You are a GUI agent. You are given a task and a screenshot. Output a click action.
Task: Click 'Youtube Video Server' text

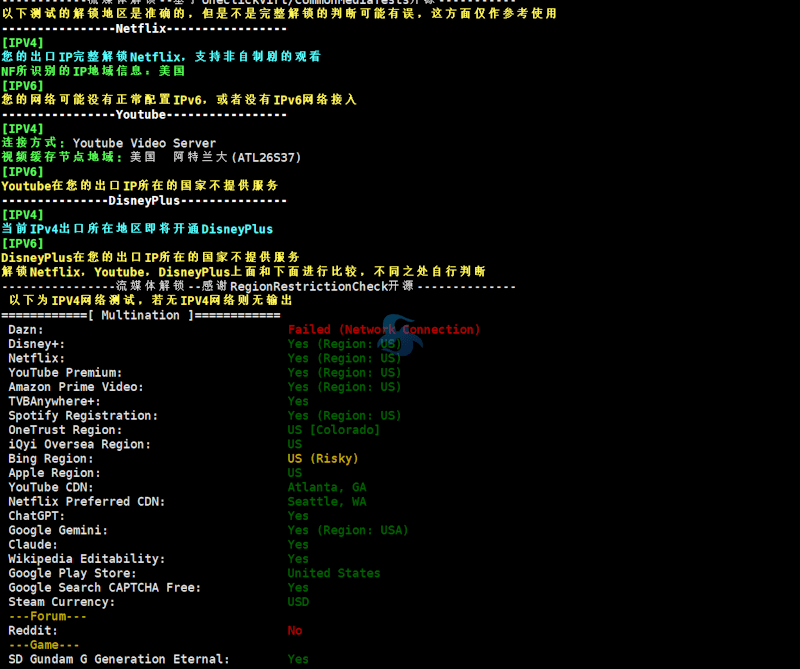pyautogui.click(x=144, y=143)
